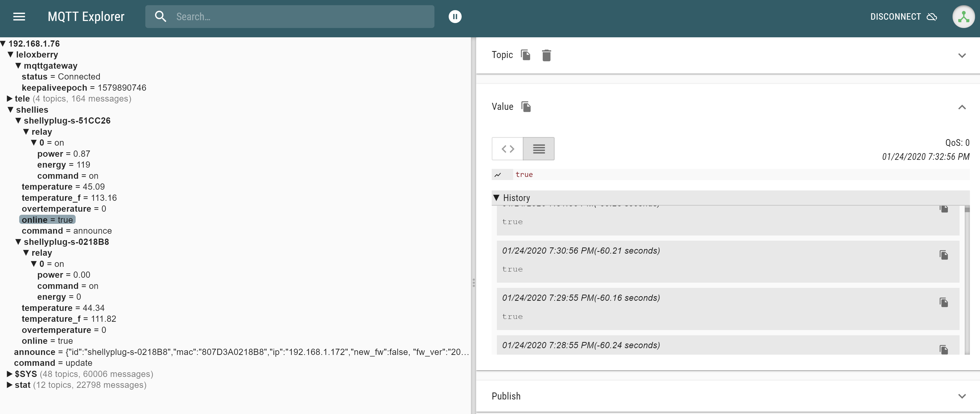Copy the current value to clipboard

click(x=526, y=107)
